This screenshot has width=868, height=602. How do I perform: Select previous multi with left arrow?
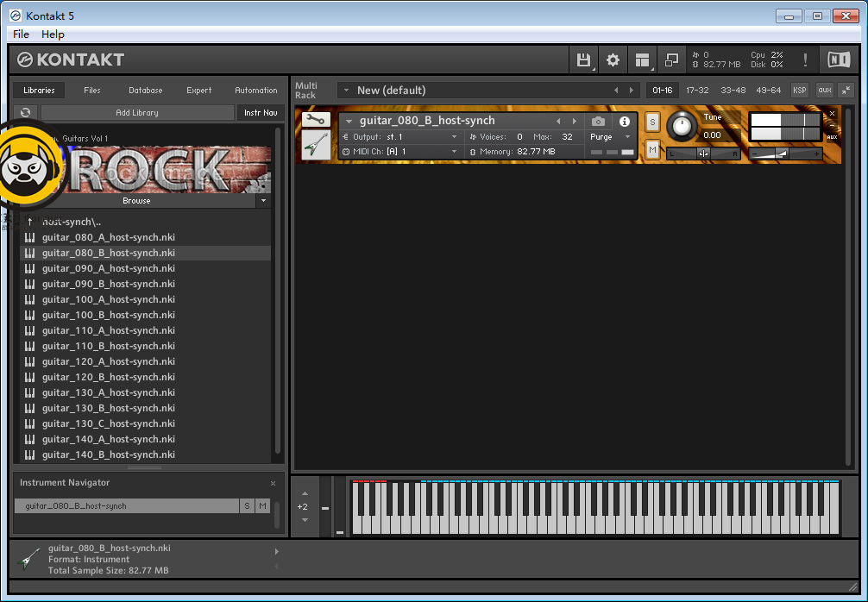(x=615, y=91)
